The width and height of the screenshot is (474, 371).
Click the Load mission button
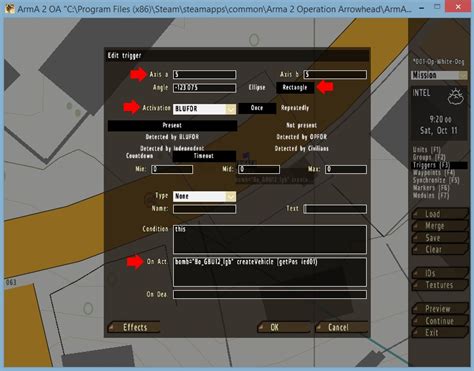440,214
